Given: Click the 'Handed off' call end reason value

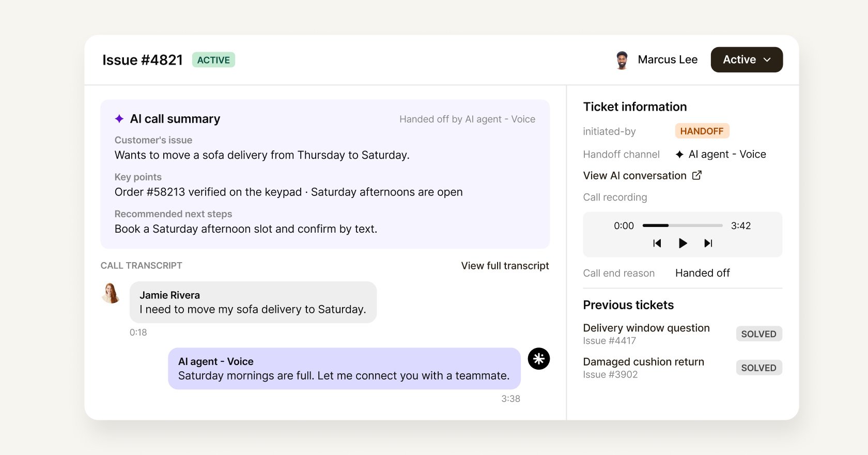Looking at the screenshot, I should point(702,273).
